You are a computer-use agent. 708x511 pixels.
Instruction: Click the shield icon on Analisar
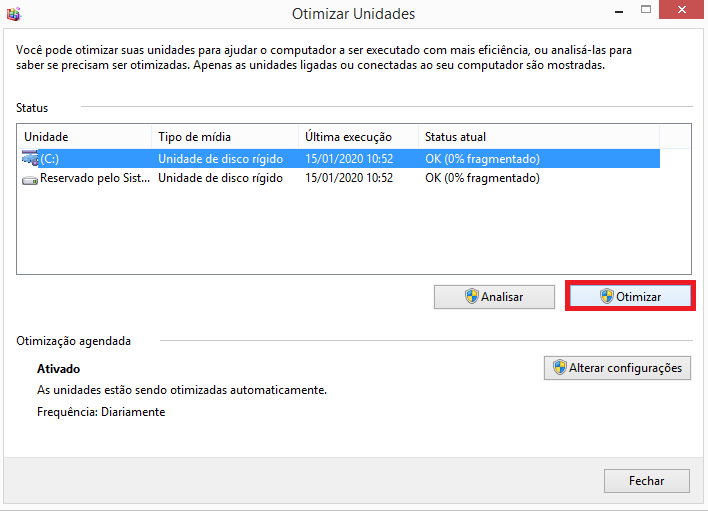point(471,297)
